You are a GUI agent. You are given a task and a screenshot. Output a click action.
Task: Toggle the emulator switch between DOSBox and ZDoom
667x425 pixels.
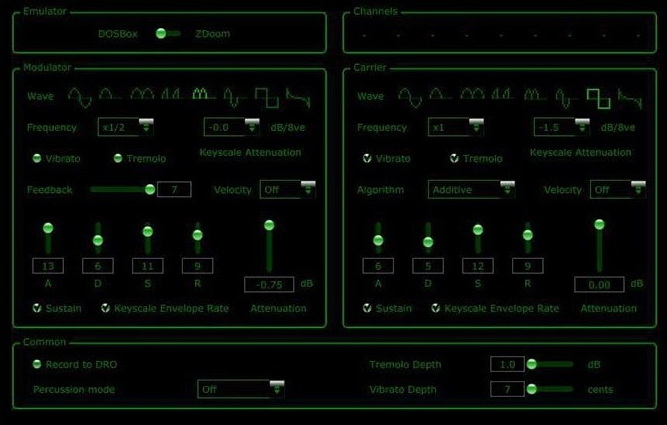pyautogui.click(x=166, y=34)
